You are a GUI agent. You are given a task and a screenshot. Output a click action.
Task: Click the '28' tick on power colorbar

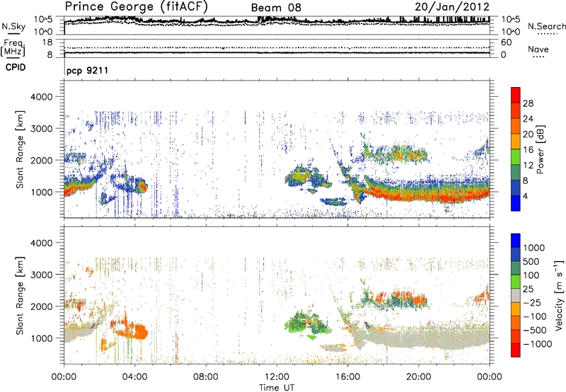(x=528, y=103)
